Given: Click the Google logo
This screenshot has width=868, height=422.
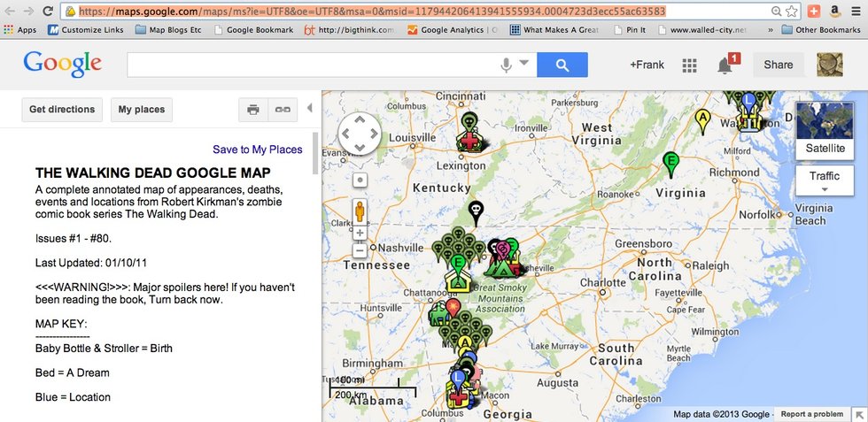Looking at the screenshot, I should point(63,65).
